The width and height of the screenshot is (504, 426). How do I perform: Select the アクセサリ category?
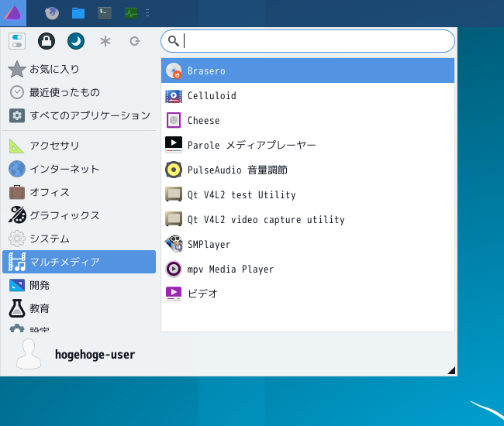(79, 146)
